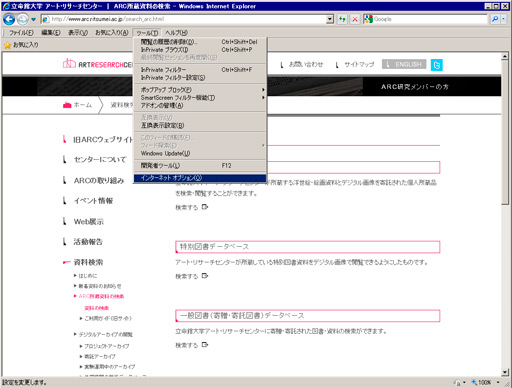
Task: Click the red Stop loading icon
Action: [355, 19]
